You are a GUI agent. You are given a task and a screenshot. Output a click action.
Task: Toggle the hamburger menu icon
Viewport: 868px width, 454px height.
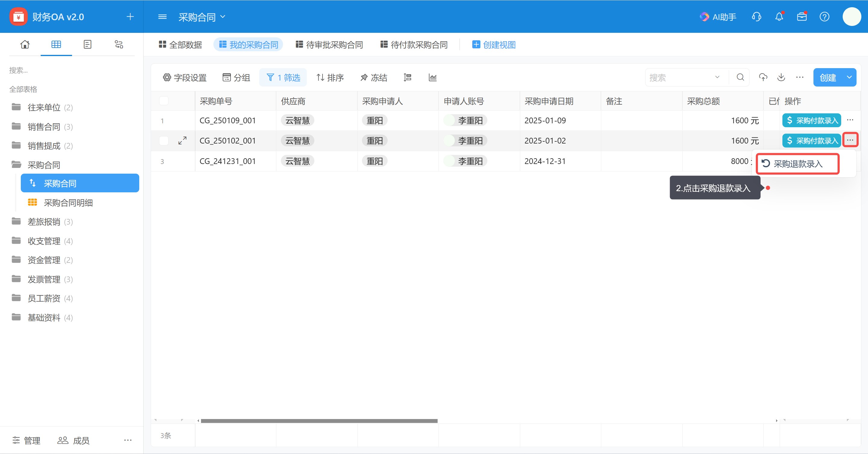[162, 17]
